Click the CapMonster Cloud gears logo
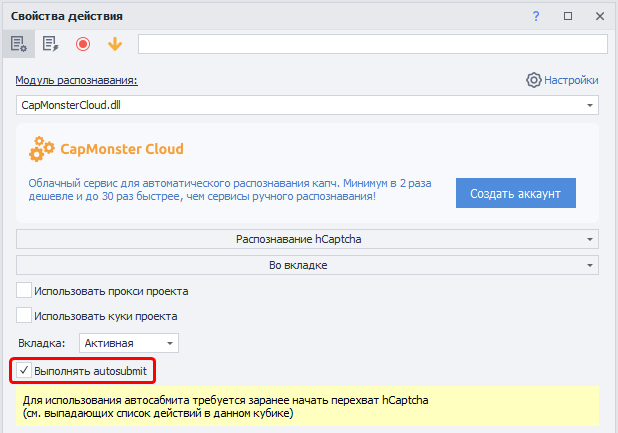This screenshot has width=618, height=433. click(x=41, y=149)
